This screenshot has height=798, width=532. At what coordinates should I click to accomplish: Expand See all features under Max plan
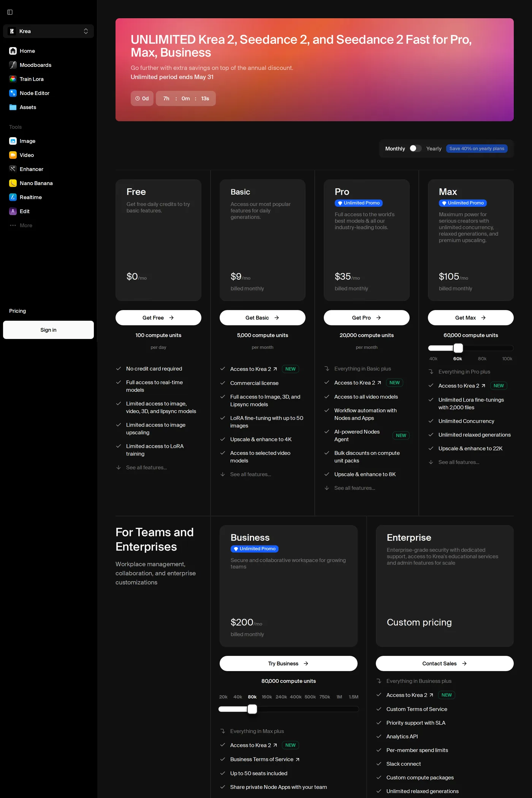459,462
